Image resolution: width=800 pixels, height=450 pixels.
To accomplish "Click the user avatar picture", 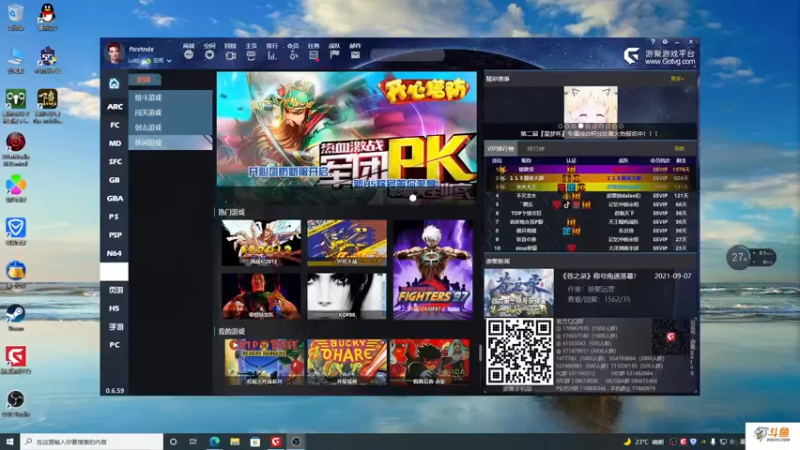I will [x=114, y=54].
